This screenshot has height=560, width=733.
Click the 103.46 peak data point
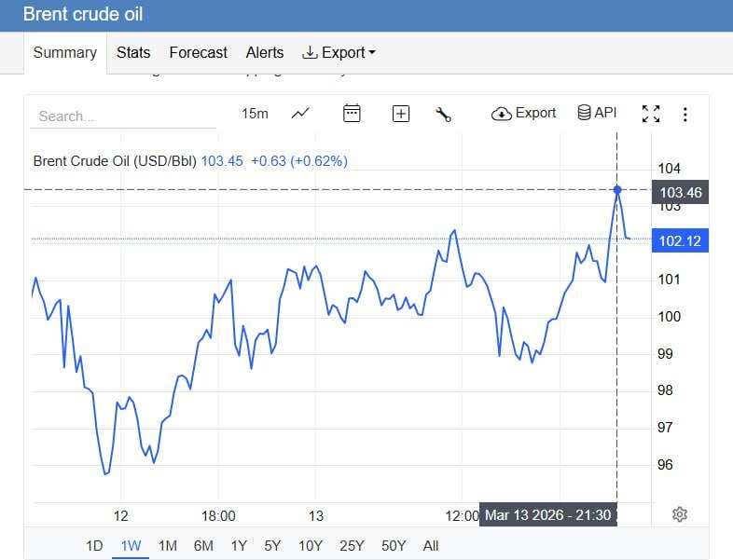click(x=617, y=190)
